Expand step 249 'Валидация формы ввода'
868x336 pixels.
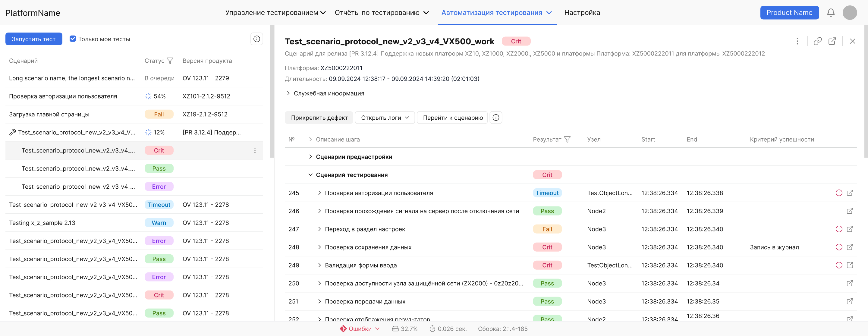(x=319, y=265)
